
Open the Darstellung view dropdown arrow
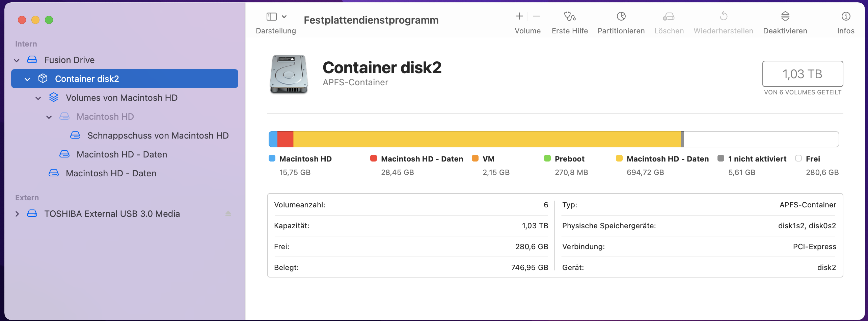click(x=284, y=17)
